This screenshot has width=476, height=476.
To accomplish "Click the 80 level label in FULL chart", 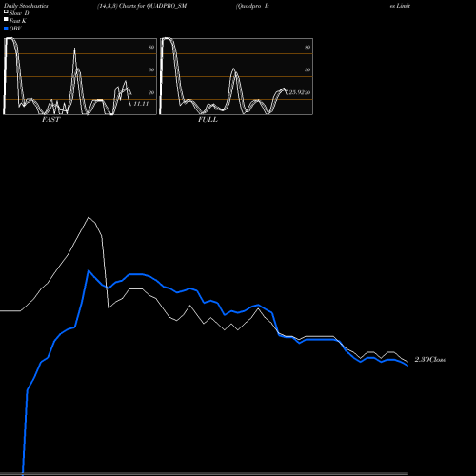I will tap(307, 47).
